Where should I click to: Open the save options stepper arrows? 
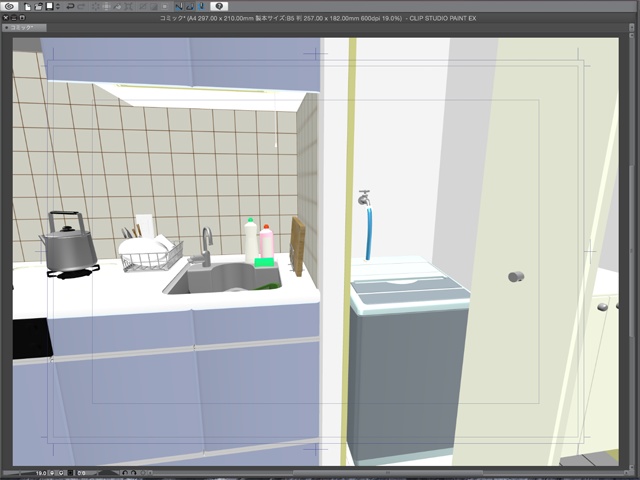[x=58, y=7]
